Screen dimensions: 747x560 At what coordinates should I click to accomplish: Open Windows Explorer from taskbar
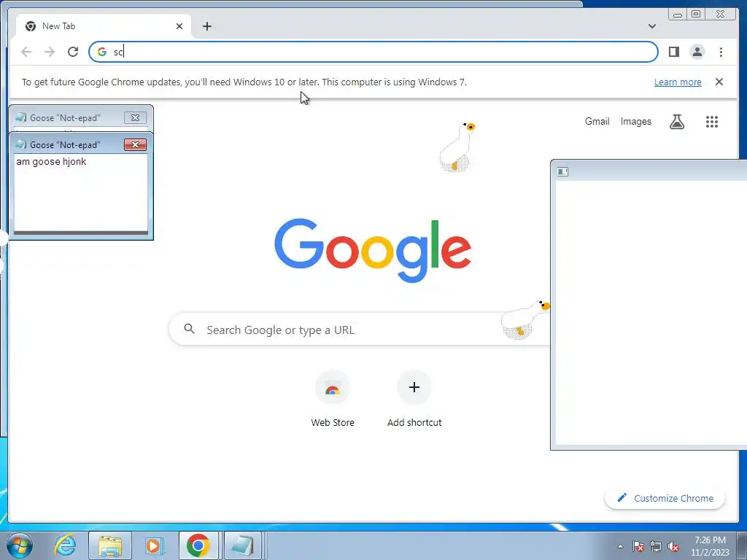click(110, 545)
